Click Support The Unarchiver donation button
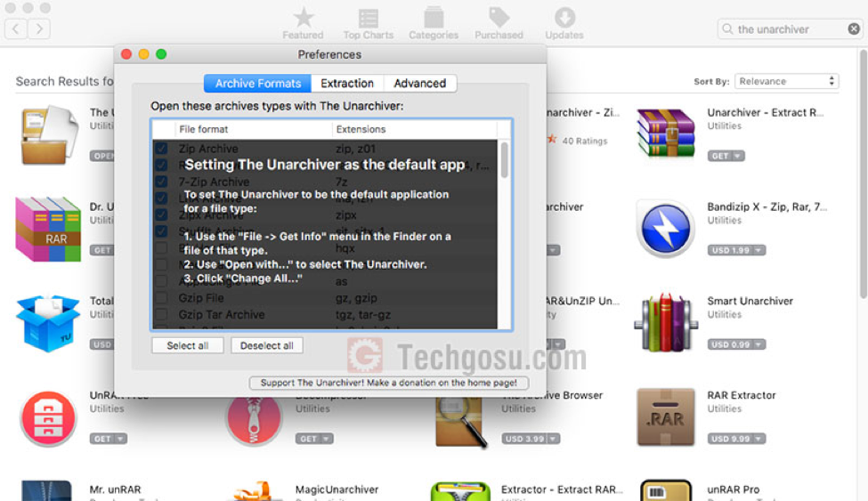Viewport: 868px width, 501px height. [389, 383]
